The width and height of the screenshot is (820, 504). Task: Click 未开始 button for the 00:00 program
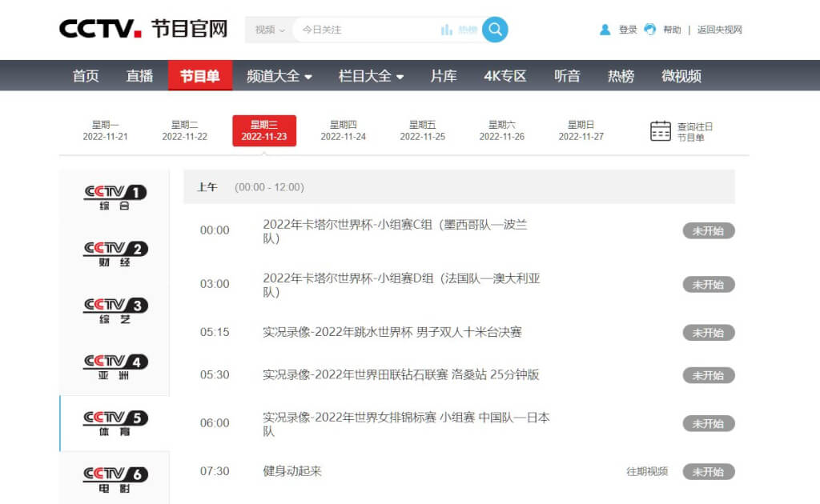(709, 231)
